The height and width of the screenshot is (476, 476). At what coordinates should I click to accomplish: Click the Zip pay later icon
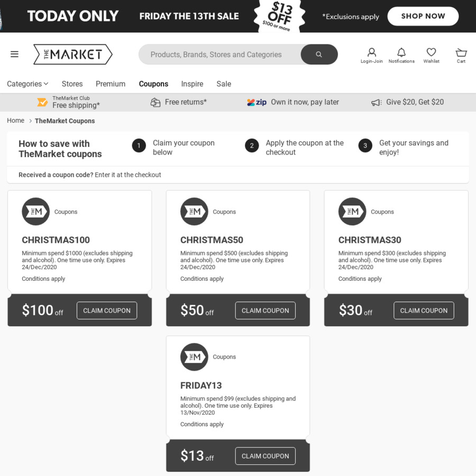(x=257, y=102)
